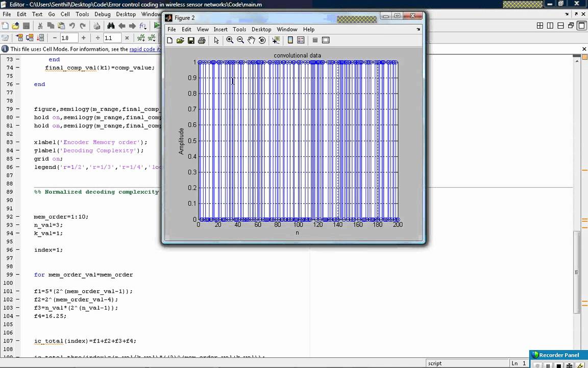Activate Zoom Out tool in Figure 2
The image size is (588, 368).
tap(240, 40)
